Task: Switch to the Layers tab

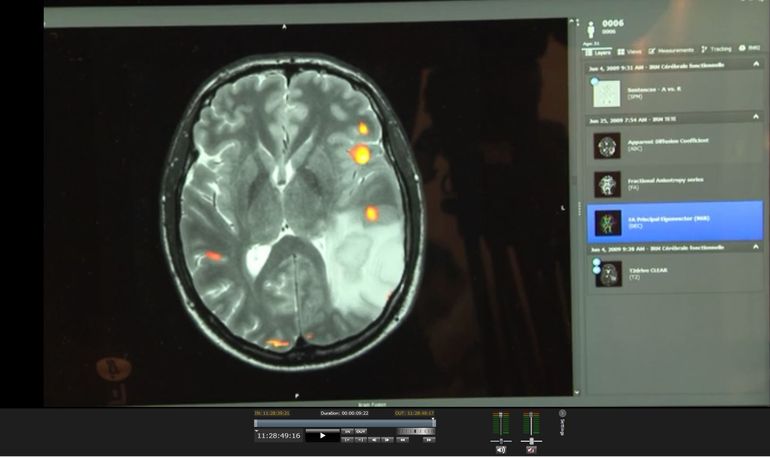Action: (597, 50)
